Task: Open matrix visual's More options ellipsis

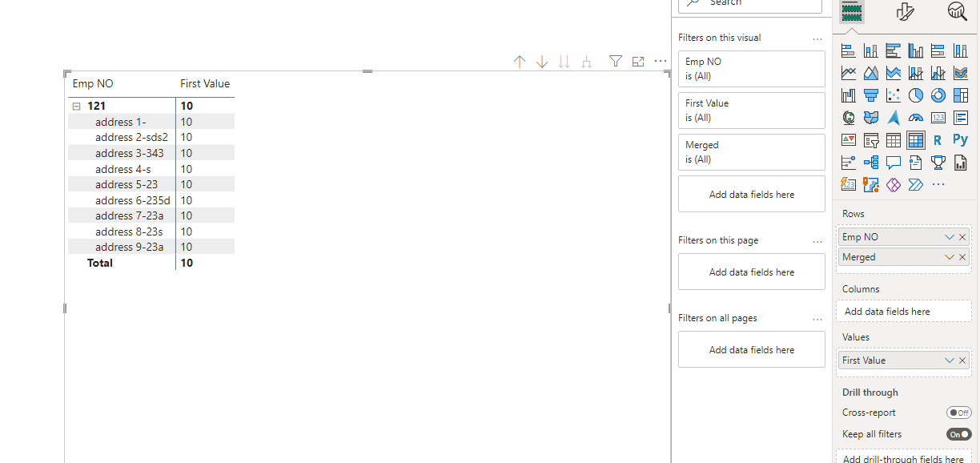Action: [x=661, y=61]
